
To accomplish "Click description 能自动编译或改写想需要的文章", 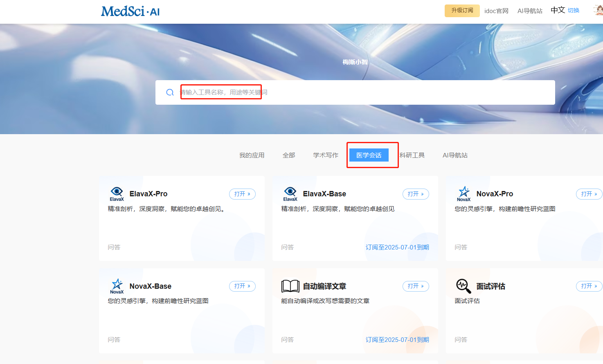I will point(325,301).
